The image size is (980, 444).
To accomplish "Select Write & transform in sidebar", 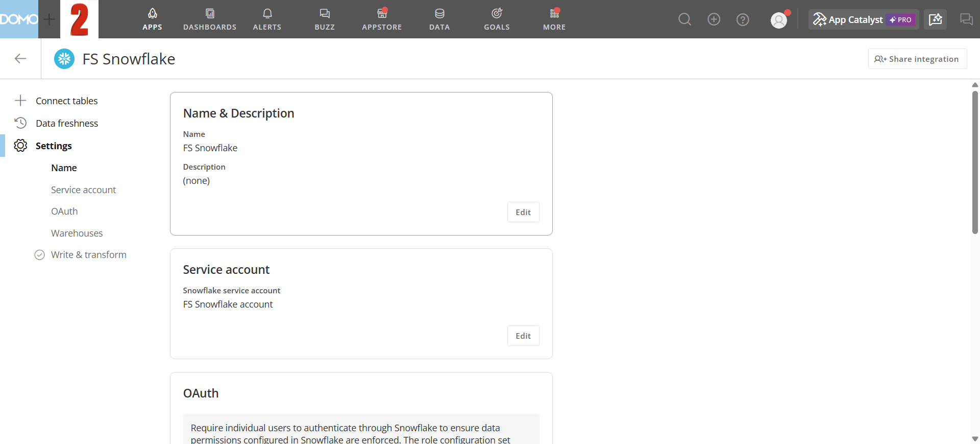I will (89, 254).
